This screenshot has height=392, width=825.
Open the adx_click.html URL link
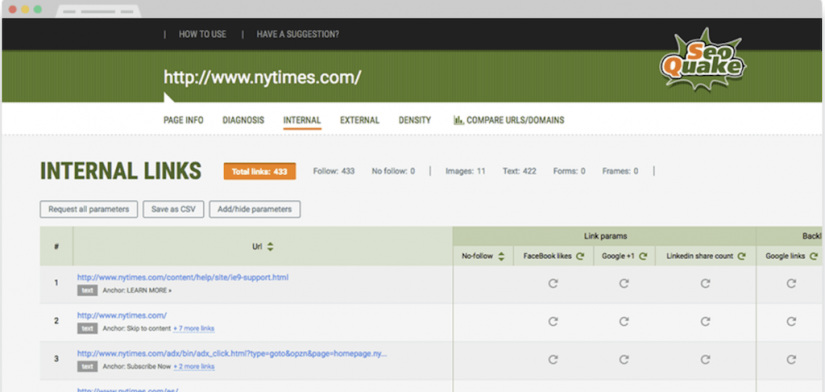[232, 354]
